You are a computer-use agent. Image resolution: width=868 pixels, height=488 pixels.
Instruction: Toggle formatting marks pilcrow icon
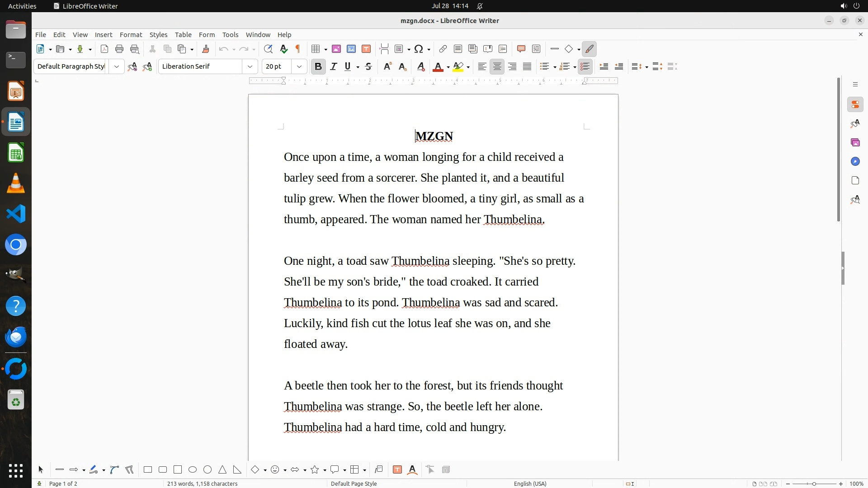[298, 49]
